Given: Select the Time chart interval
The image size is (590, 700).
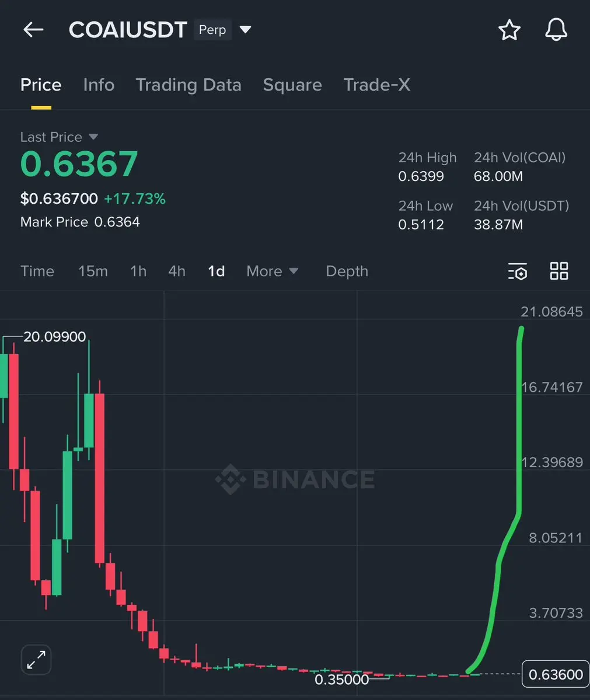Looking at the screenshot, I should [x=37, y=271].
